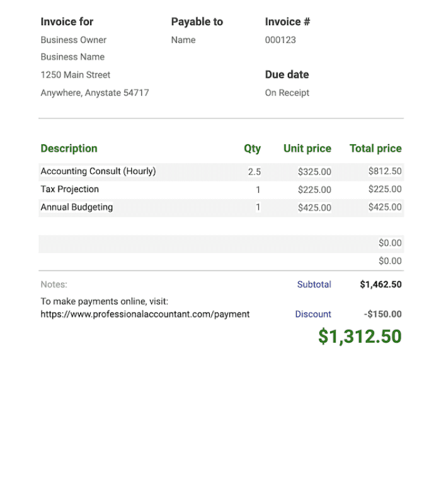Select the 'Name' payee field
The image size is (441, 504).
tap(183, 40)
